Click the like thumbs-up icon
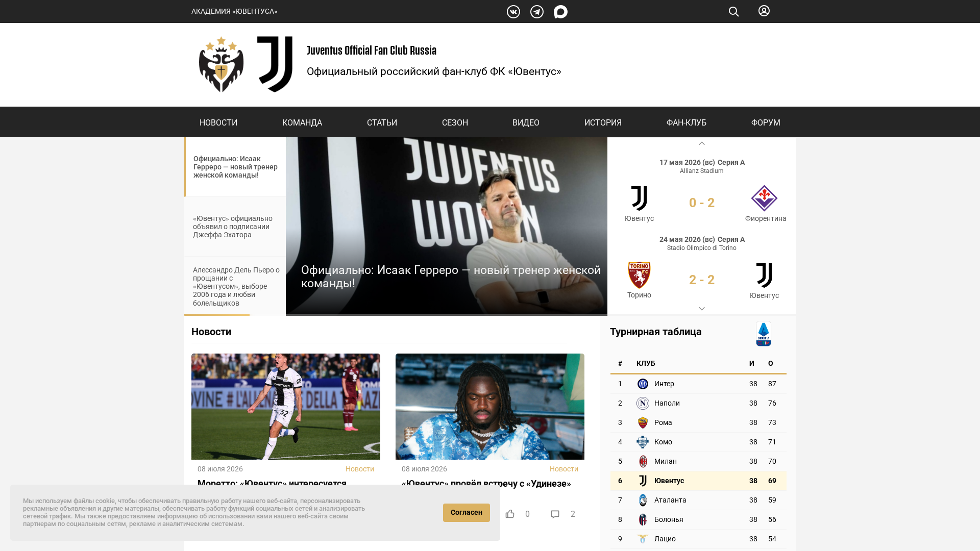Screen dimensions: 980x551 510,514
